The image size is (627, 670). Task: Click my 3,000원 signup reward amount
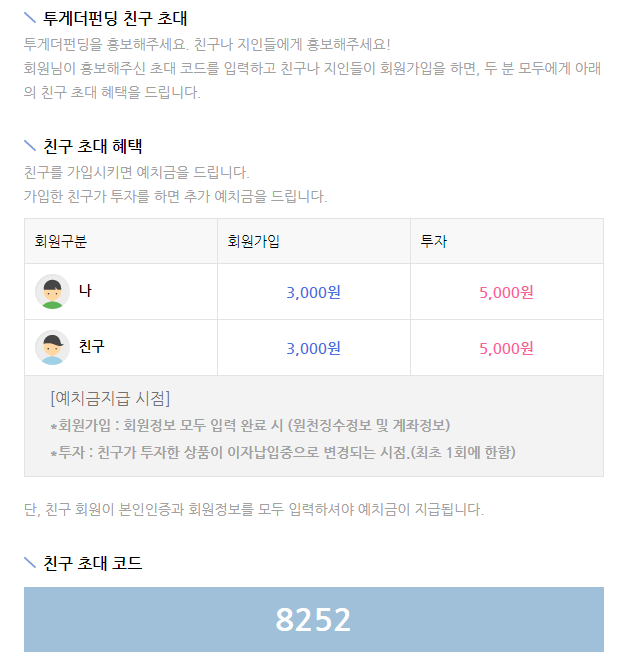(313, 292)
